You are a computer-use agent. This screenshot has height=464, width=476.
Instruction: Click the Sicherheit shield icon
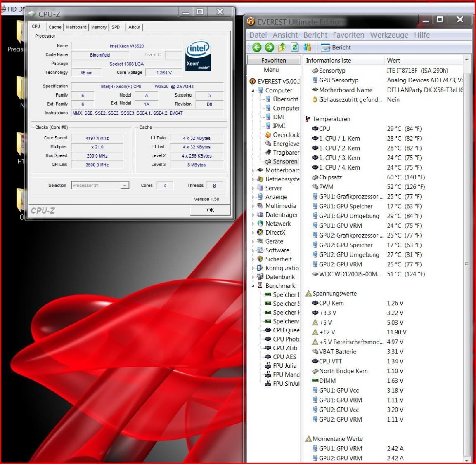[260, 259]
